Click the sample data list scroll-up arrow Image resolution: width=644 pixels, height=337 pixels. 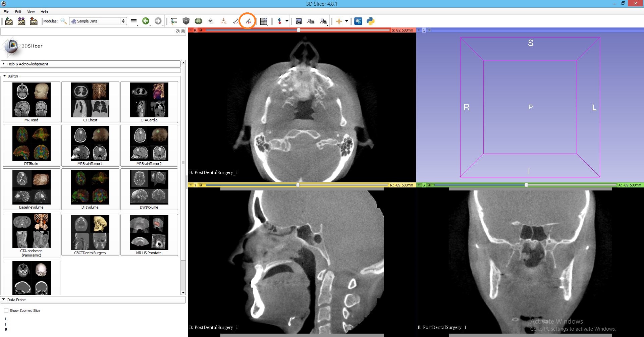(x=183, y=63)
